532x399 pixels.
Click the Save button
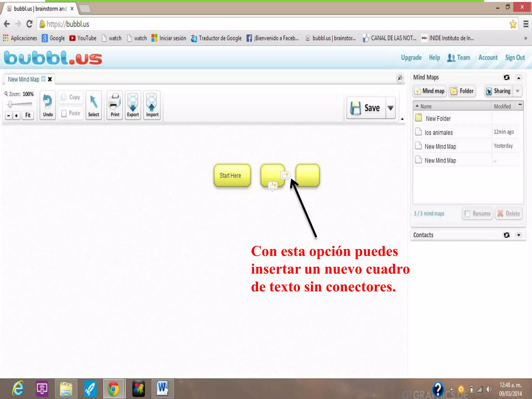[x=366, y=108]
